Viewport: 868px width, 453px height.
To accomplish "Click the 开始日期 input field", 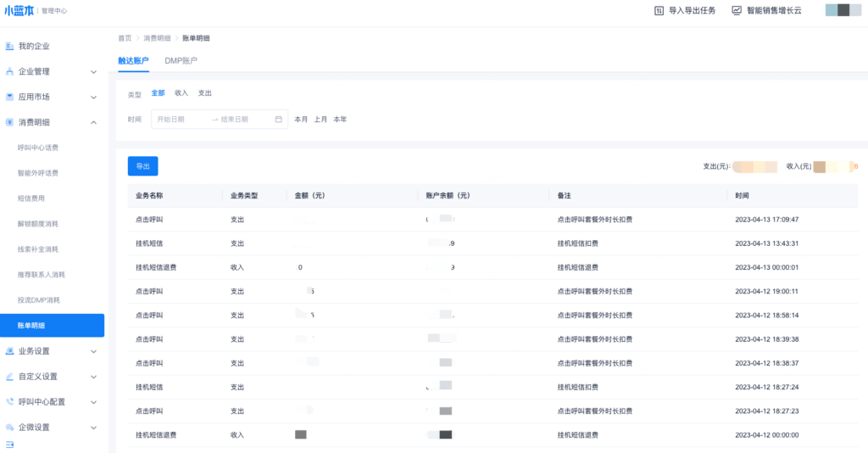I will (180, 120).
